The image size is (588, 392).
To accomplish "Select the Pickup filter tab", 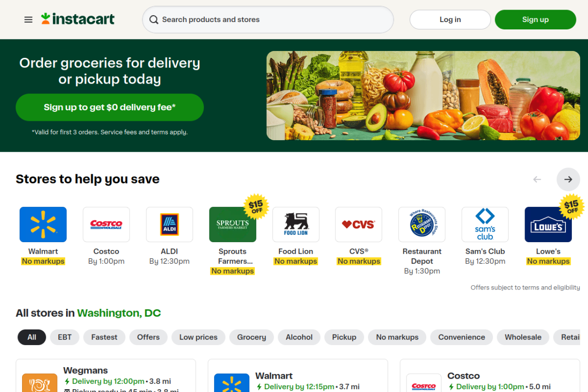I will (x=344, y=337).
